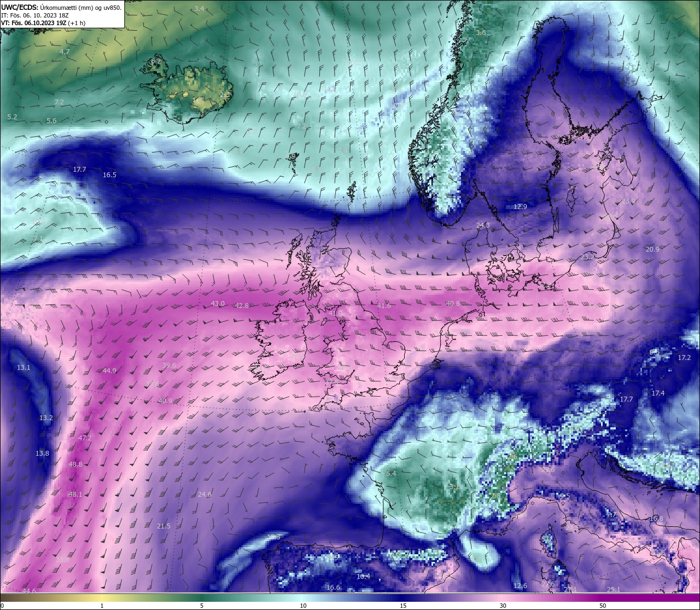Click the value 48.1 in the moisture plume

75,495
